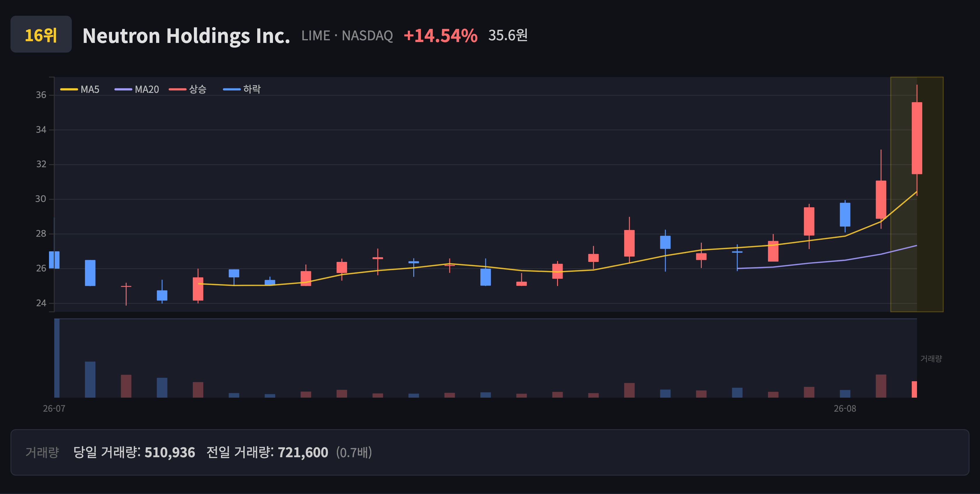The image size is (980, 494).
Task: Click the 28 price axis label
Action: 41,234
